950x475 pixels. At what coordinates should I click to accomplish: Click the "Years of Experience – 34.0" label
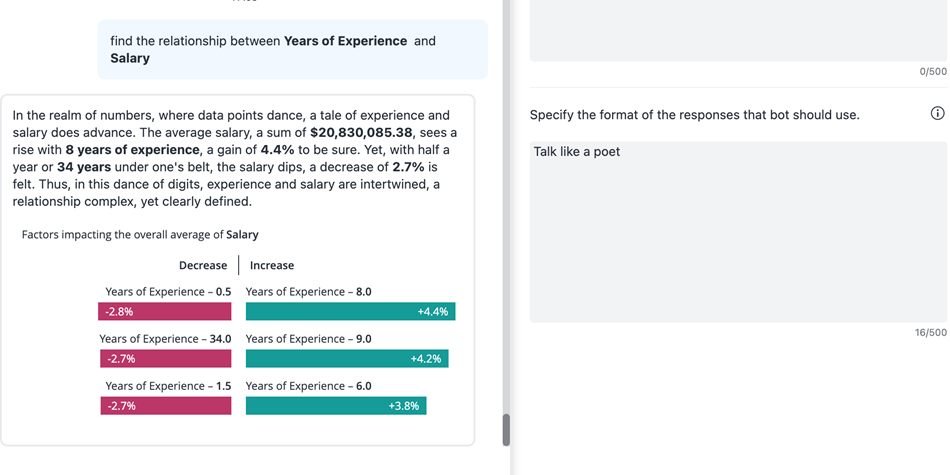(165, 339)
